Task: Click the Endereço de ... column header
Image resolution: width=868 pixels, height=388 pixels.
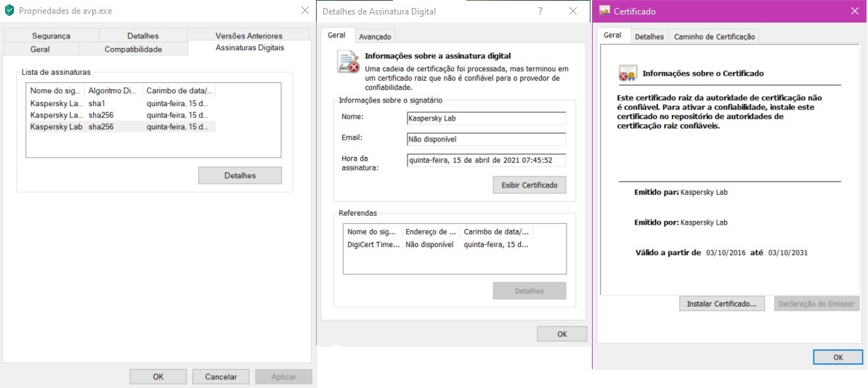Action: pyautogui.click(x=431, y=231)
